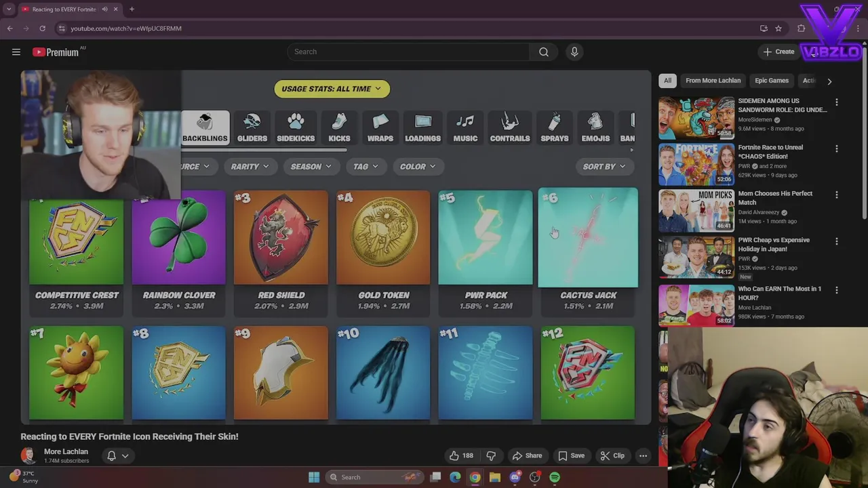Image resolution: width=868 pixels, height=488 pixels.
Task: Open site information icon in address bar
Action: pos(61,28)
